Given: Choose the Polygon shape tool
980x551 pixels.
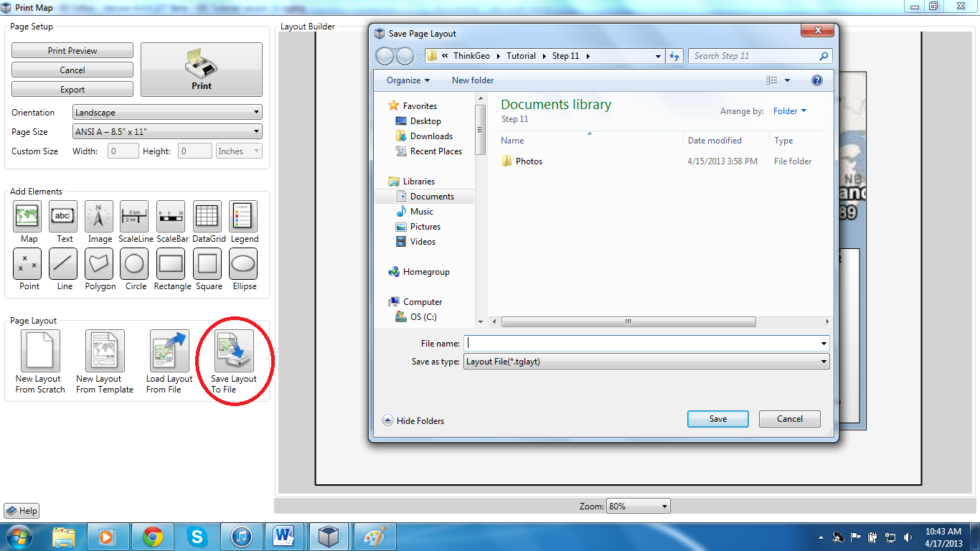Looking at the screenshot, I should point(99,264).
